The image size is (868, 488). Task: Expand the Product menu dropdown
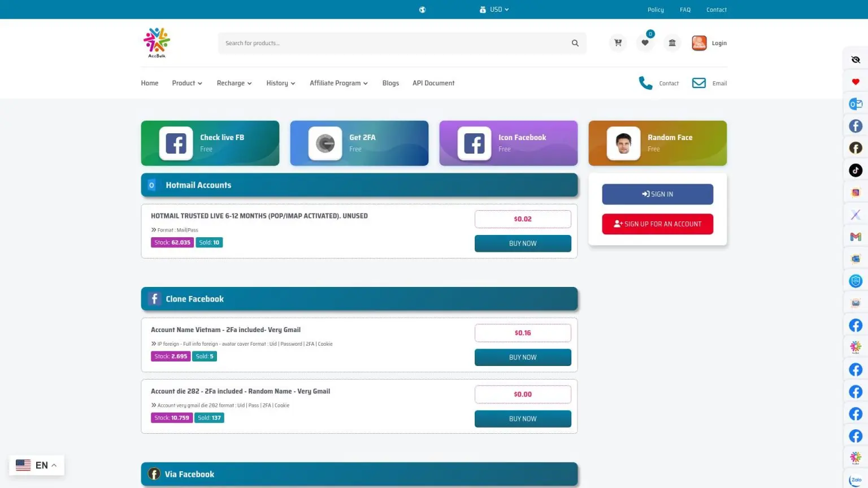click(187, 83)
